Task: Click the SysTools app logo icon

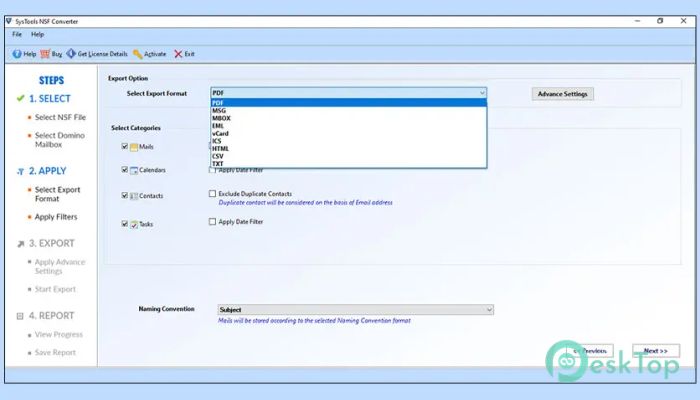Action: point(9,21)
